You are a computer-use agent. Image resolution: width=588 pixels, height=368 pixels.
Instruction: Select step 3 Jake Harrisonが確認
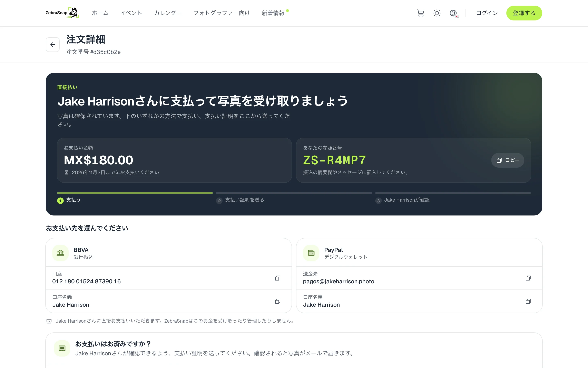tap(403, 200)
